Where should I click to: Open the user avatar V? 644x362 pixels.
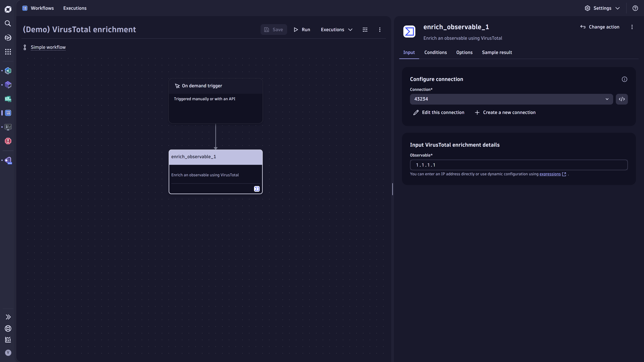8,352
